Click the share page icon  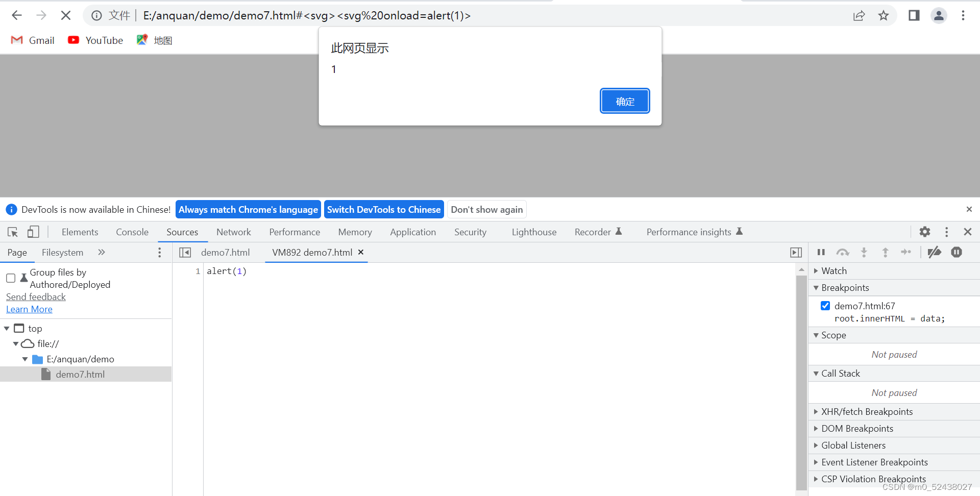click(859, 15)
